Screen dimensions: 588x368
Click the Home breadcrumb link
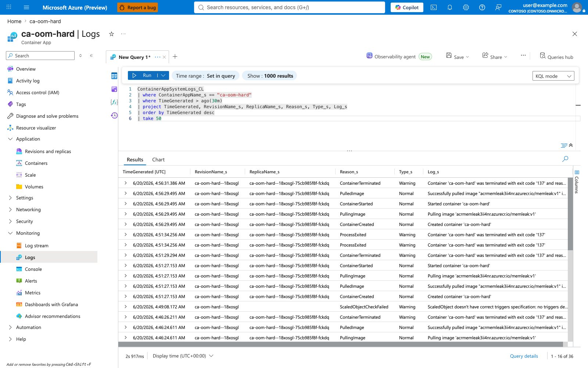coord(14,21)
